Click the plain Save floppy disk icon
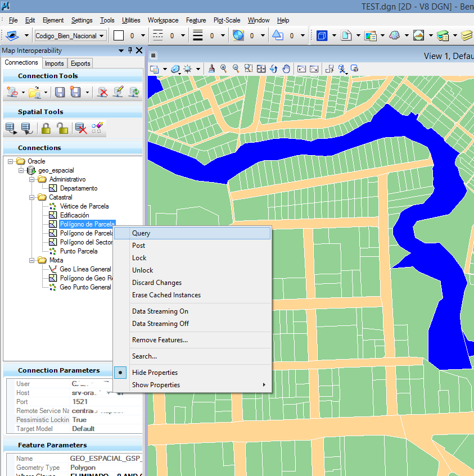Screen dimensions: 474x476 60,92
